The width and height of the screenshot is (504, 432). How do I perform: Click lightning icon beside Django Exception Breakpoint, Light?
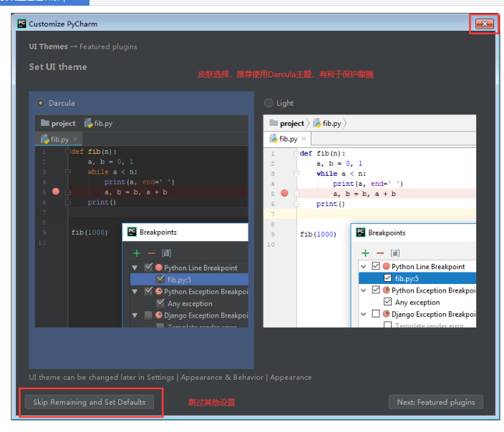pyautogui.click(x=387, y=313)
